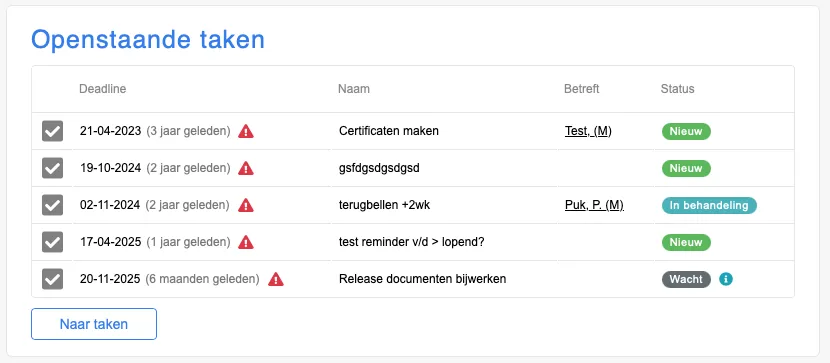Click the Betreft column header

(582, 89)
